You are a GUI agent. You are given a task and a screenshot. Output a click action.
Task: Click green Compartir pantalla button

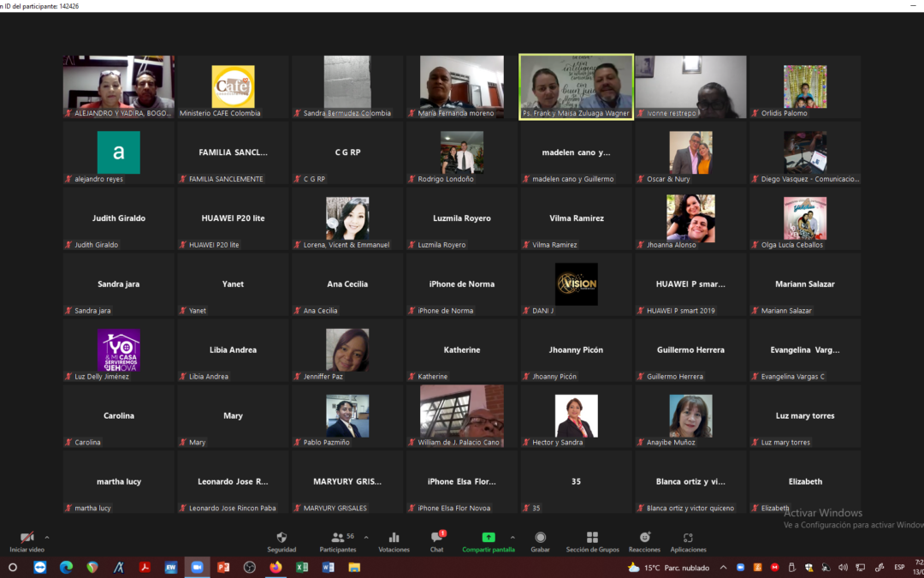(488, 540)
